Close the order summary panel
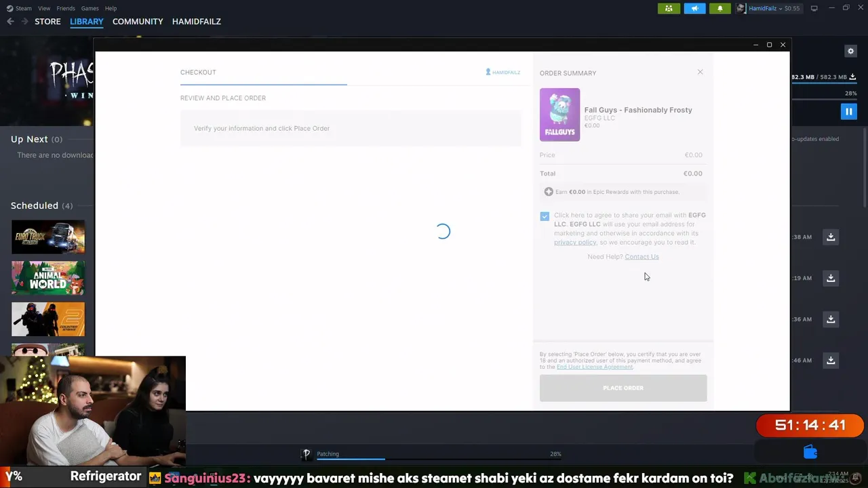This screenshot has height=488, width=868. pos(701,72)
